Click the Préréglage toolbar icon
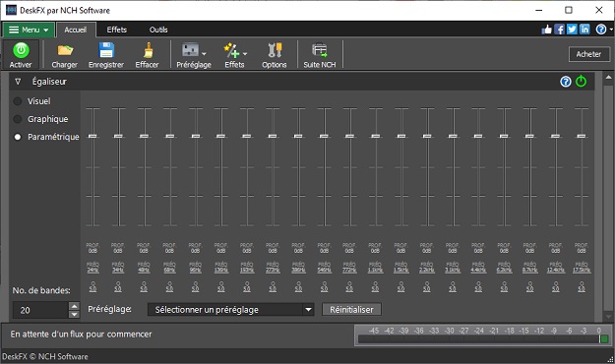 tap(190, 50)
